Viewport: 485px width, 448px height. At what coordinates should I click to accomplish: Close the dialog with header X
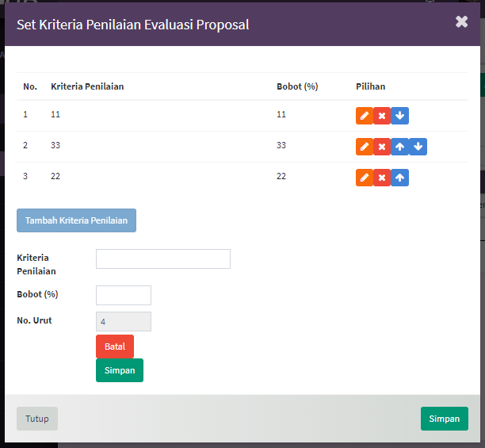click(461, 21)
